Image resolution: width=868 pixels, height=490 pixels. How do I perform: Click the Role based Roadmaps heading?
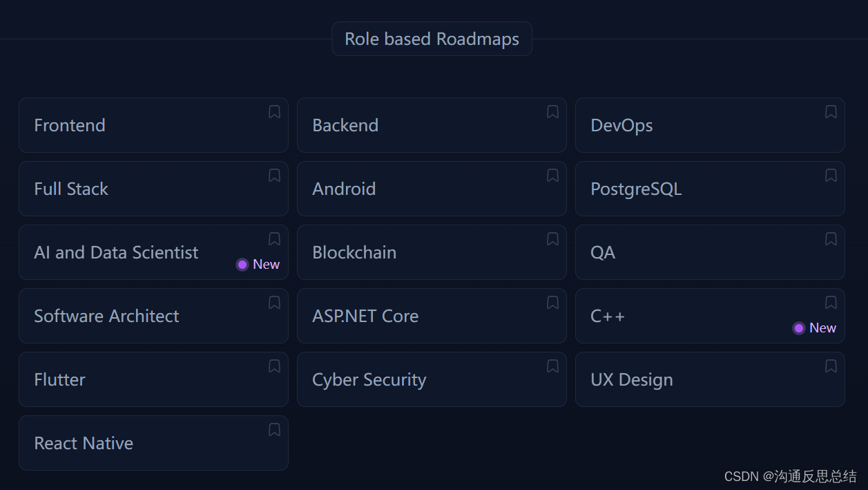(x=432, y=39)
